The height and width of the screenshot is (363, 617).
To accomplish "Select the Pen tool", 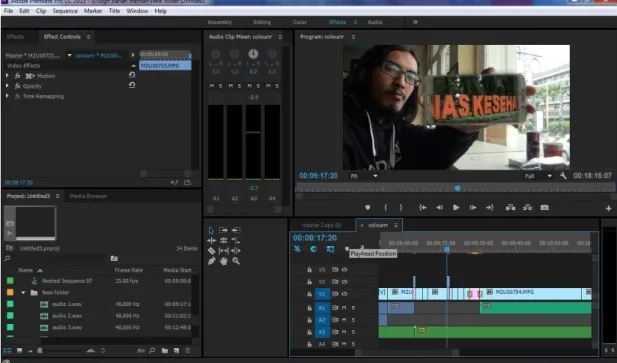I will 211,261.
